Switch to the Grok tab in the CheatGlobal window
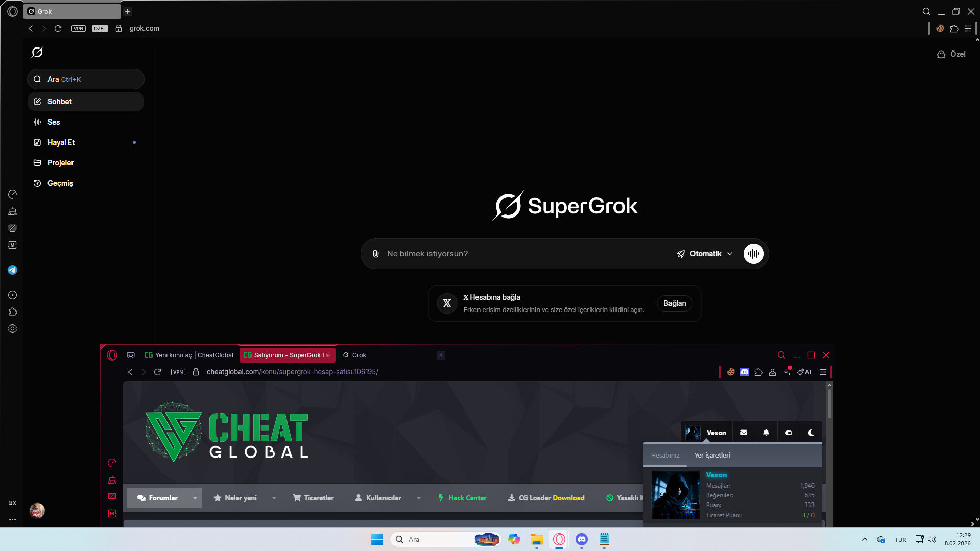 click(386, 355)
